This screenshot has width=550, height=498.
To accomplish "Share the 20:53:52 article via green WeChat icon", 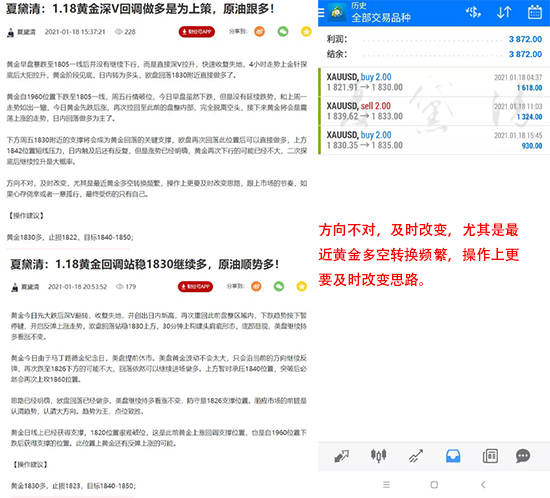I will coord(279,287).
